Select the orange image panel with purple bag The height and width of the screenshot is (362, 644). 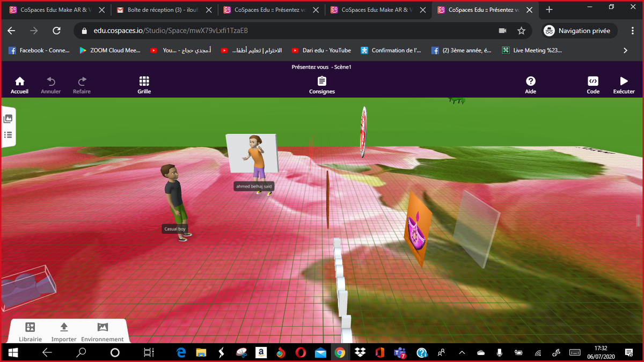(418, 229)
